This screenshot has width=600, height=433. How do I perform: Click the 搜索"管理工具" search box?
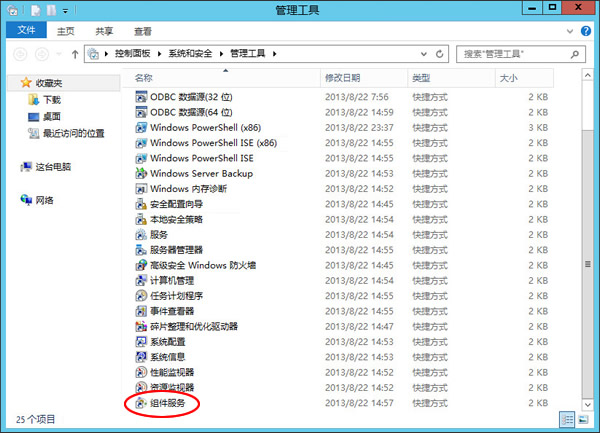point(515,53)
